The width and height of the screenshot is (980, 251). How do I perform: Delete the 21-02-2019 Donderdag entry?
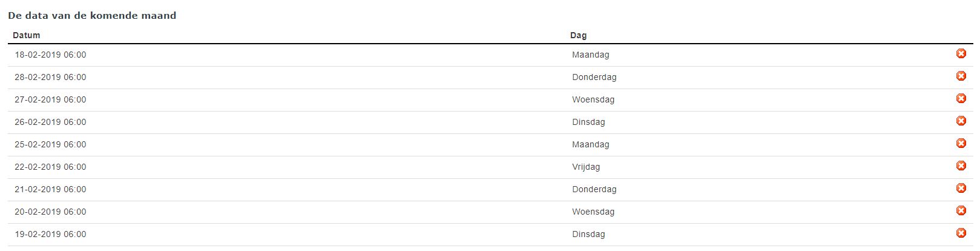click(961, 189)
